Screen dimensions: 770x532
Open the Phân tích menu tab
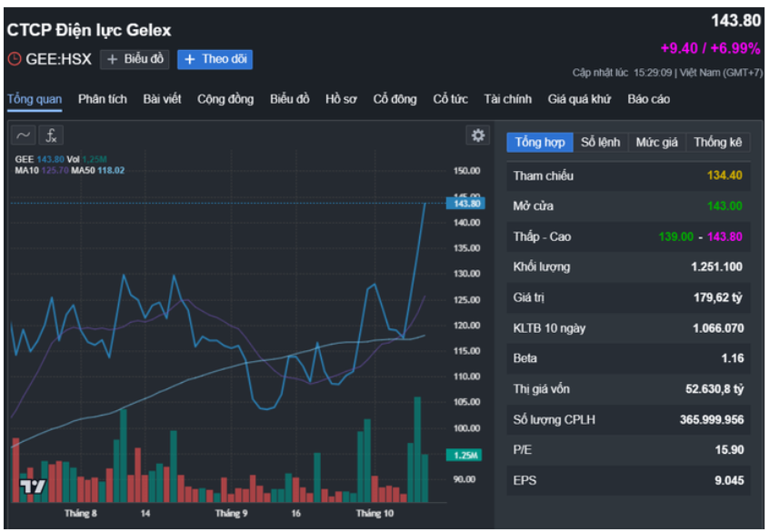click(x=103, y=99)
